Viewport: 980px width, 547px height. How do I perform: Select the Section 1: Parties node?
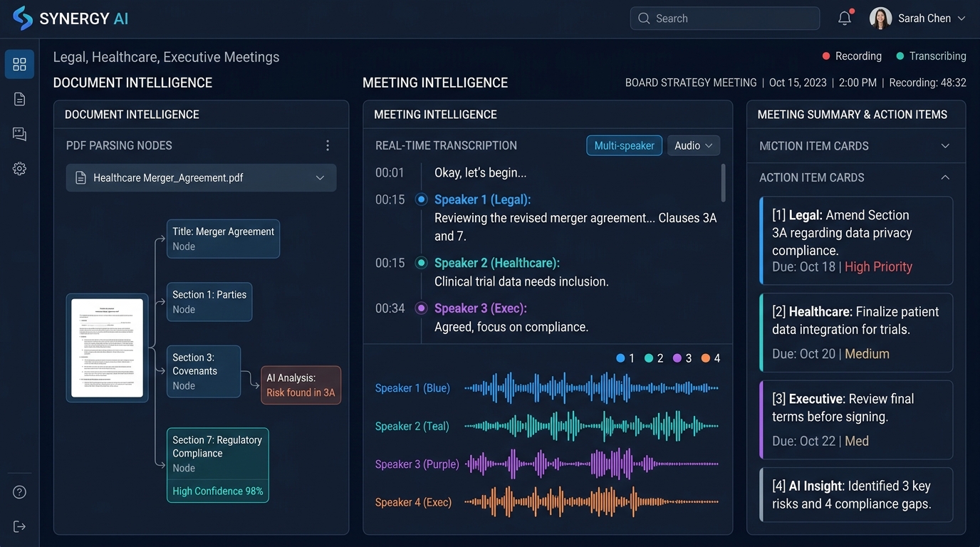(209, 302)
